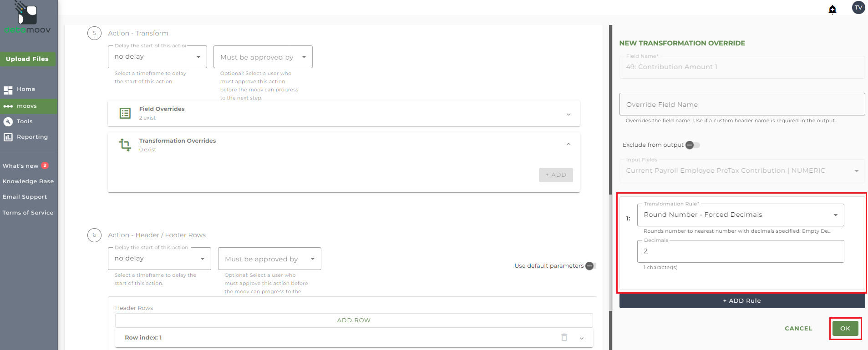Expand the Field Overrides section
Screen dimensions: 868x350
point(568,114)
